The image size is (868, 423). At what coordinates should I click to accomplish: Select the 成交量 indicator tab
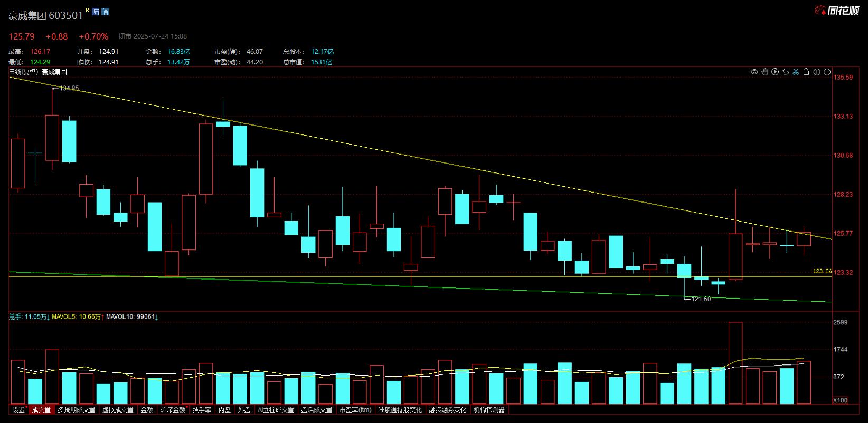41,410
